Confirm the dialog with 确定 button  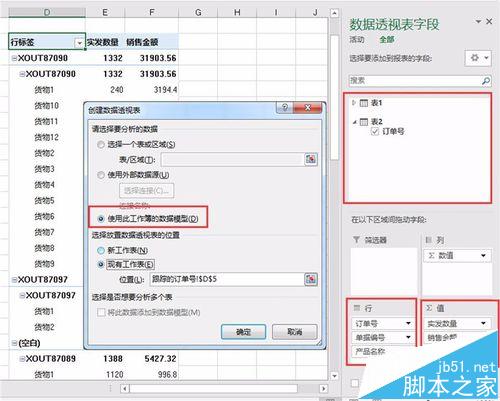(243, 332)
